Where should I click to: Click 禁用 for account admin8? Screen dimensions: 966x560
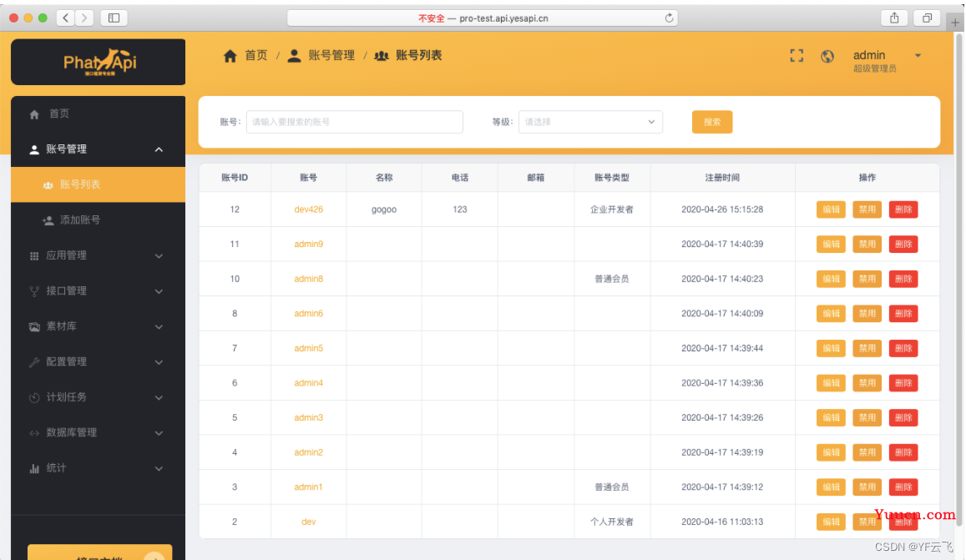point(867,279)
